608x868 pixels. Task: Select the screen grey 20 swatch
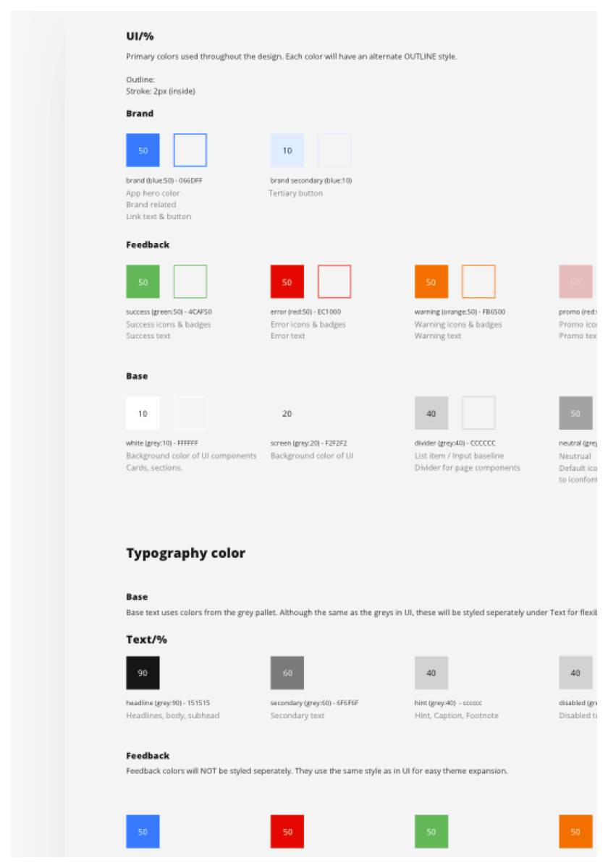pos(287,413)
